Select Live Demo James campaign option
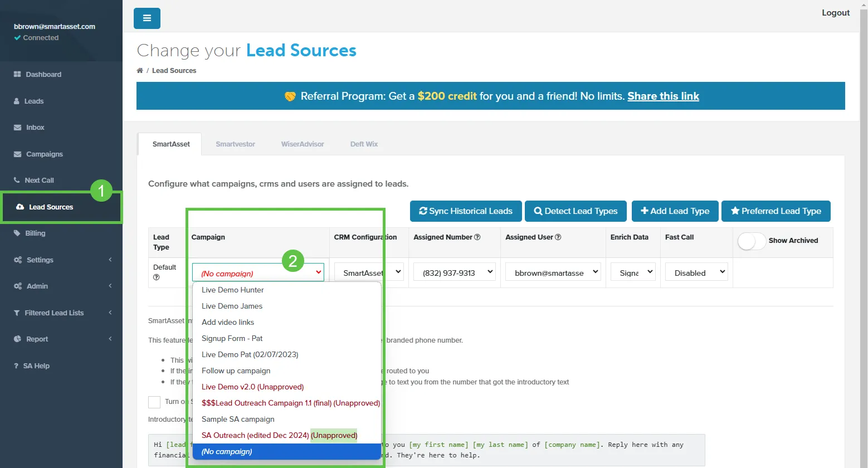 287,306
